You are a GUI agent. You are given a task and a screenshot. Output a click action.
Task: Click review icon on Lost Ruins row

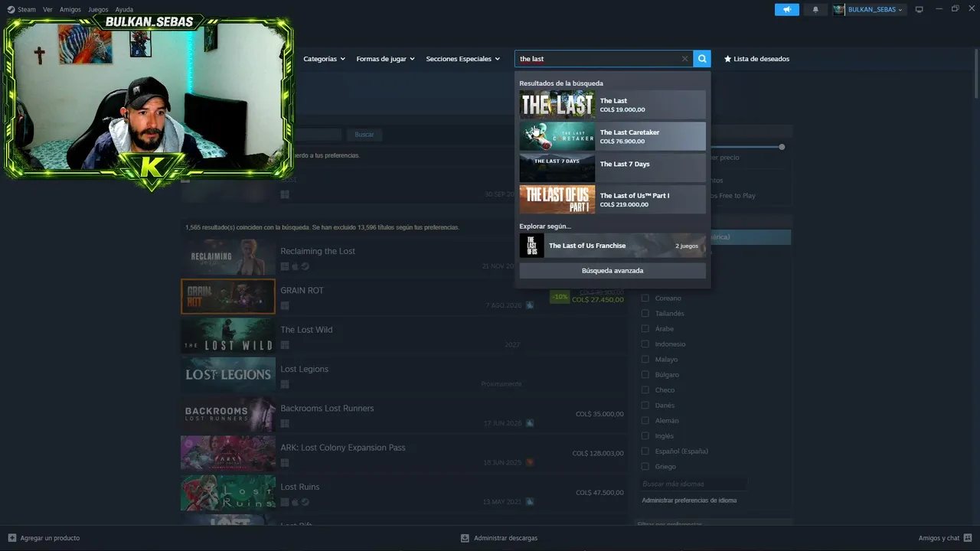530,502
